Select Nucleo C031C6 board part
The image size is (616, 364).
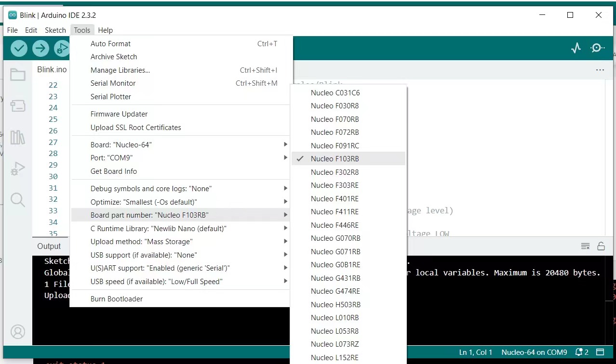click(348, 93)
